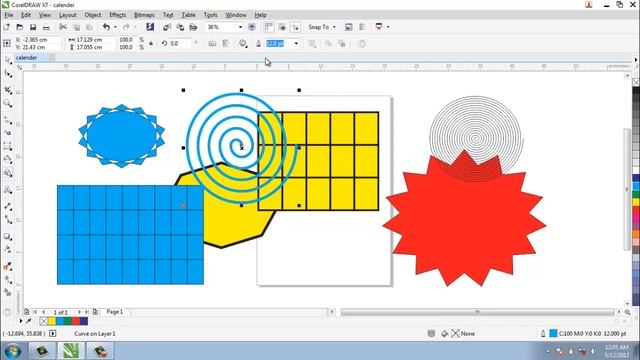Click the outline color swatch in status bar
The image size is (640, 360).
[x=553, y=333]
